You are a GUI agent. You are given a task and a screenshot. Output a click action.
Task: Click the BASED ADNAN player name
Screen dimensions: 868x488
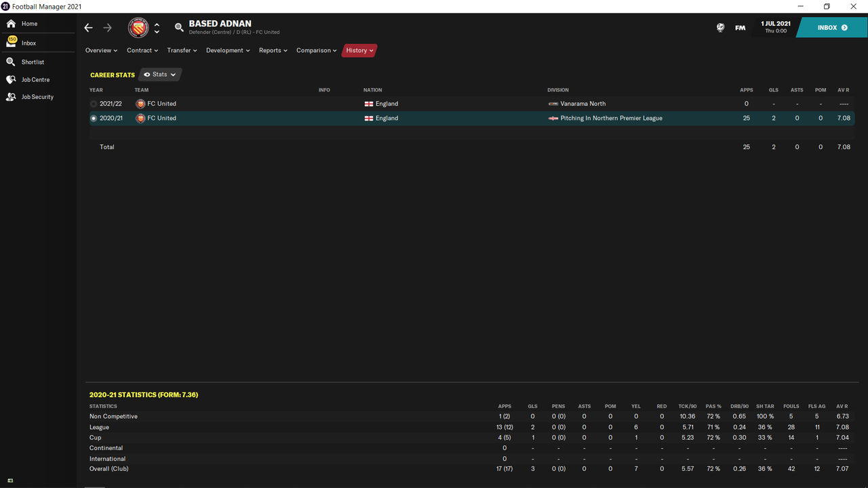tap(220, 24)
